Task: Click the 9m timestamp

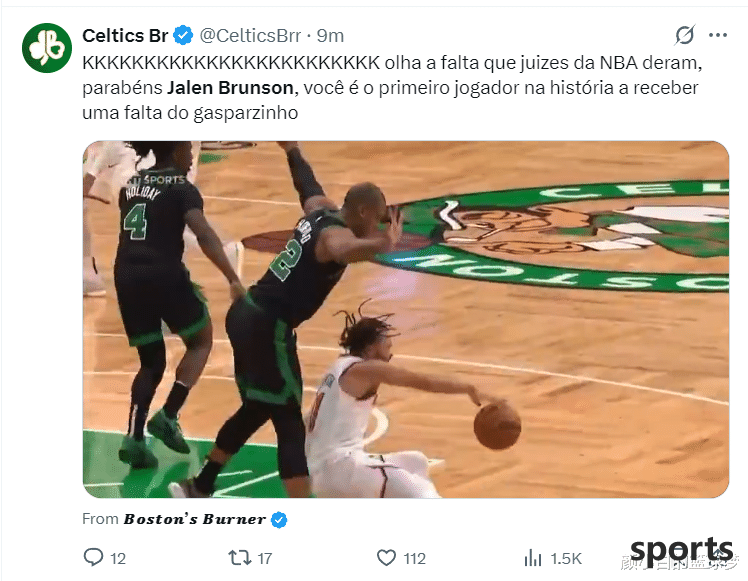Action: (x=331, y=36)
